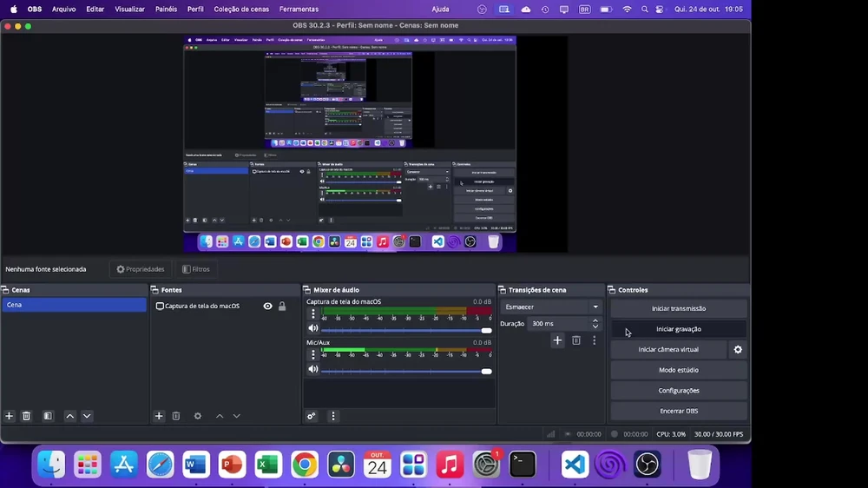Viewport: 868px width, 488px height.
Task: Open Ferramentas menu
Action: pos(299,9)
